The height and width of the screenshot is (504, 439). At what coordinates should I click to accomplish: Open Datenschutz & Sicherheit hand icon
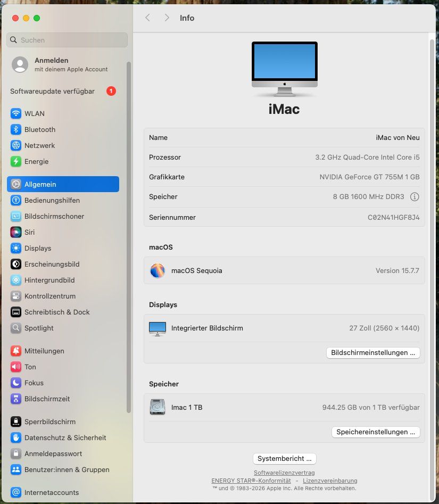(x=16, y=438)
